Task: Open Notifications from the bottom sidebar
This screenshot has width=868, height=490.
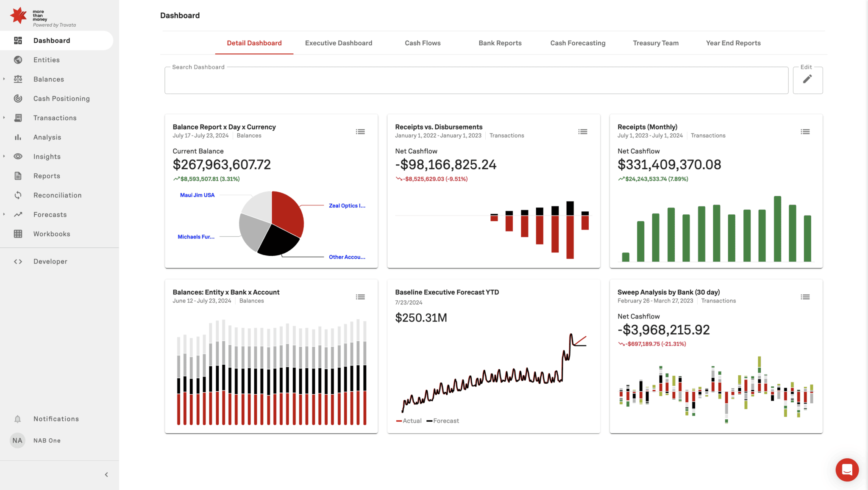Action: pos(56,418)
